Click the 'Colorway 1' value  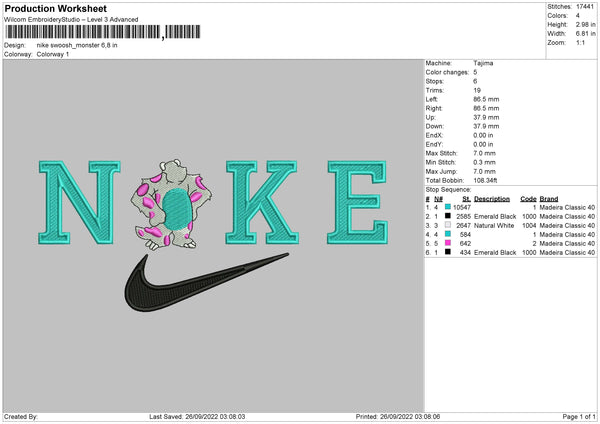(x=53, y=54)
